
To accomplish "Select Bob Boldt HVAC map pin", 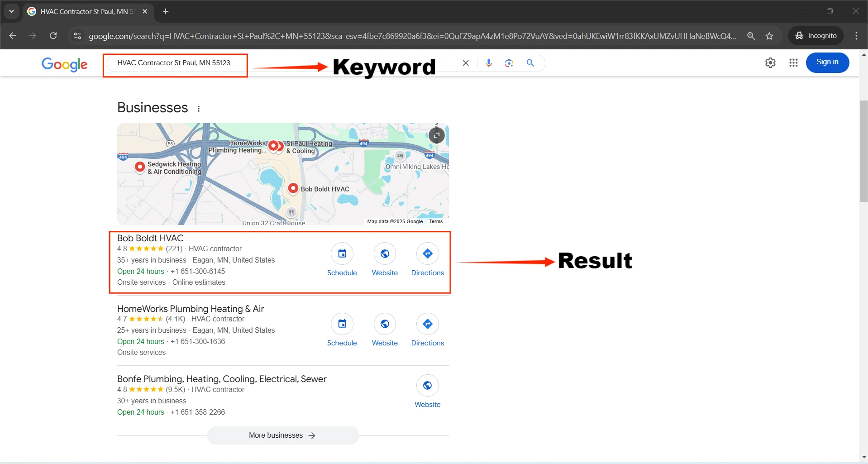I will tap(293, 188).
